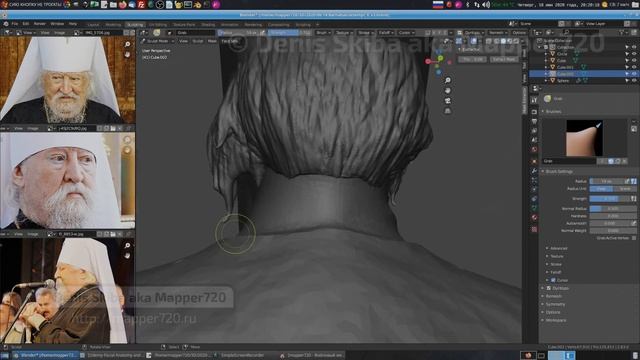Click the viewport pan hand icon
Screen dimensions: 640x360
[448, 90]
